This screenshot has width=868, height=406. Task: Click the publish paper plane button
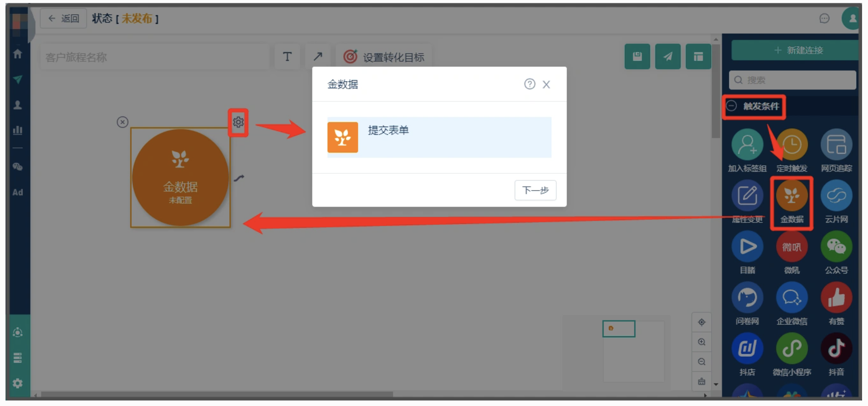668,56
